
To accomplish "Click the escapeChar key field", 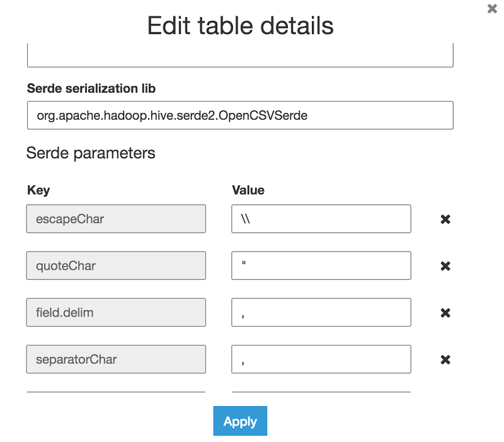I will click(116, 219).
